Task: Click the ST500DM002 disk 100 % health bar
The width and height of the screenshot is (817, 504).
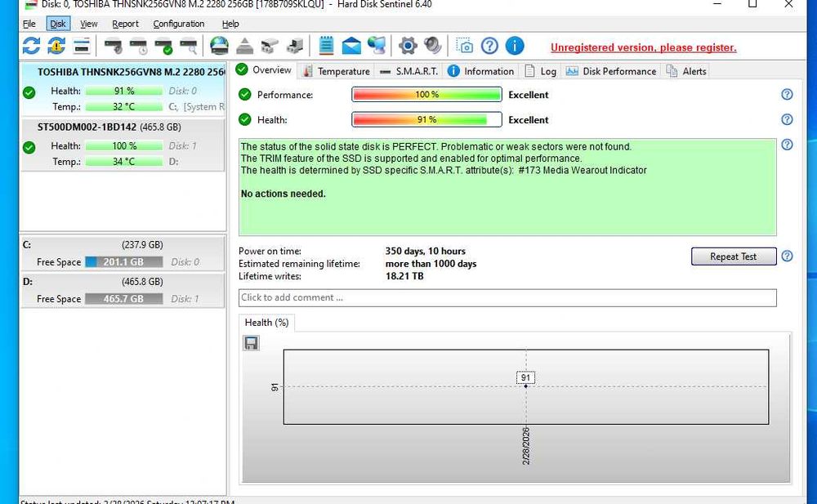Action: [124, 146]
